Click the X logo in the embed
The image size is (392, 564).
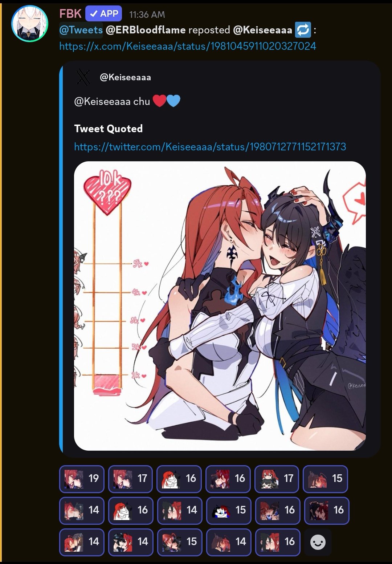pyautogui.click(x=83, y=77)
